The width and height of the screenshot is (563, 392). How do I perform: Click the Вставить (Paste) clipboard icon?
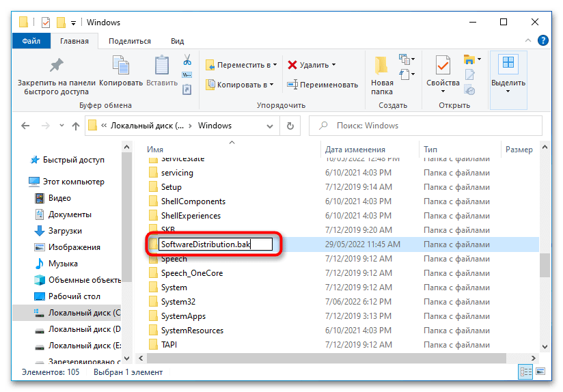[162, 66]
